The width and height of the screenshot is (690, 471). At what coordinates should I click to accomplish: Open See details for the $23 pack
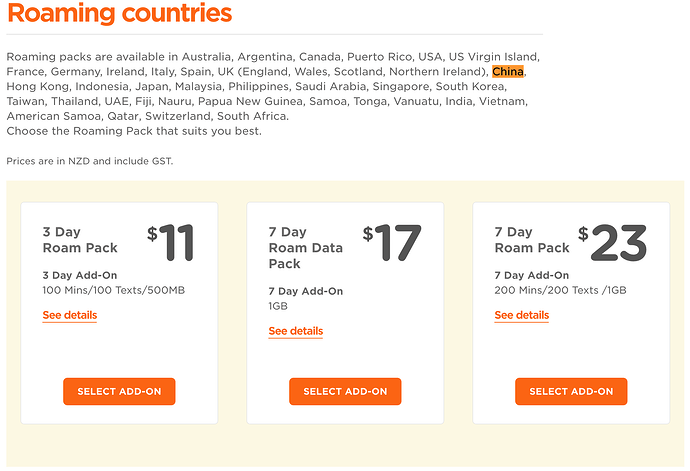521,315
